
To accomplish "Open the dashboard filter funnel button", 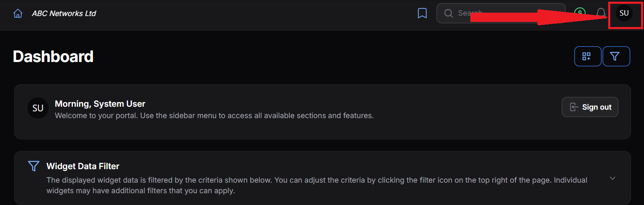I will coord(616,56).
